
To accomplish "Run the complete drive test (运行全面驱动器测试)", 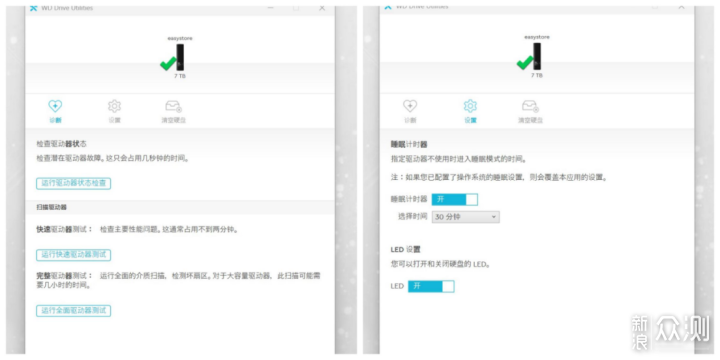I will tap(73, 311).
